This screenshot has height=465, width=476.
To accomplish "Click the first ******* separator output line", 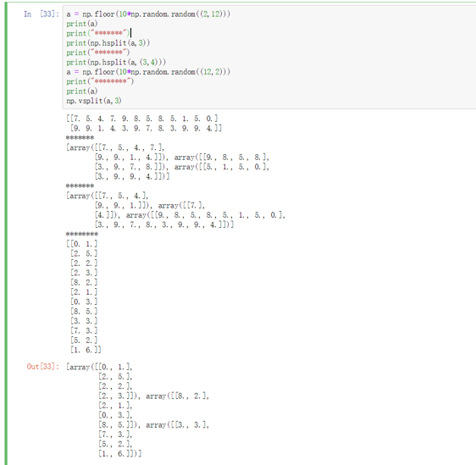I will point(80,138).
